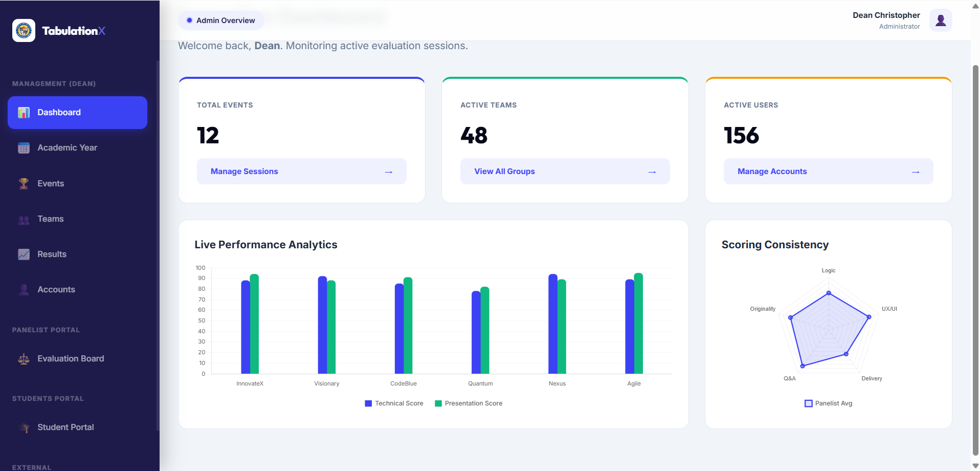The width and height of the screenshot is (980, 471).
Task: Click the Nexus blue technical score bar
Action: [553, 324]
